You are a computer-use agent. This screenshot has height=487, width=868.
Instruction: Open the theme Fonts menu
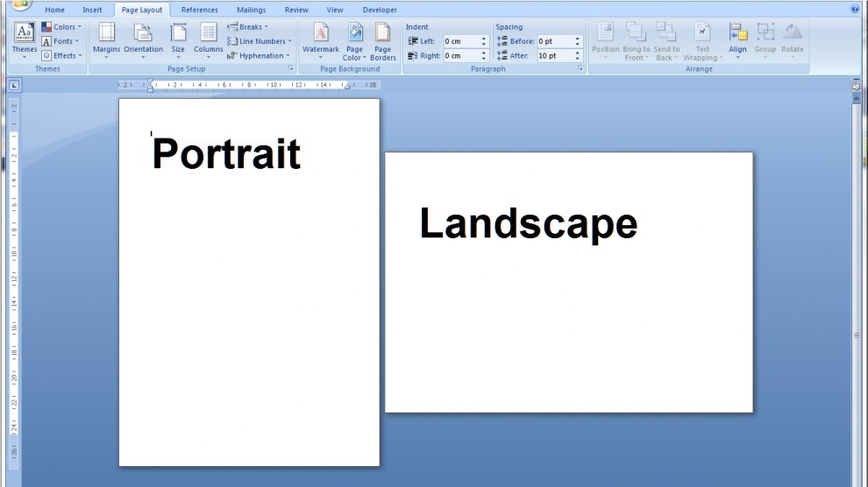60,41
